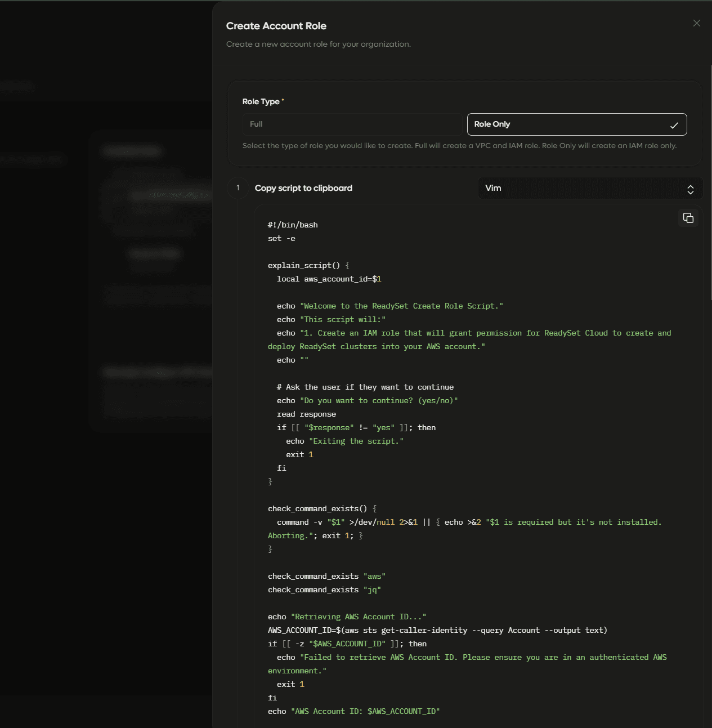Click the 'Exiting the script.' echo line
Viewport: 712px width, 728px height.
click(344, 441)
